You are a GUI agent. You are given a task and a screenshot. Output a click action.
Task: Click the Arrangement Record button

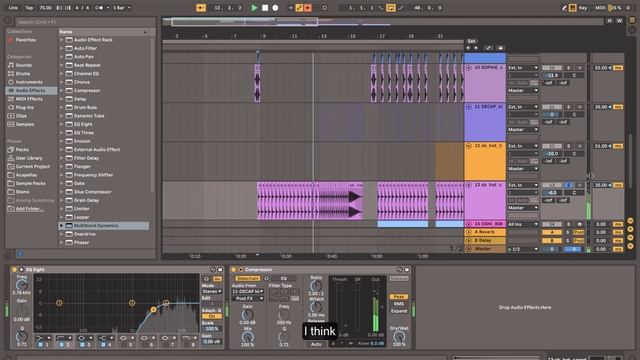tap(276, 8)
